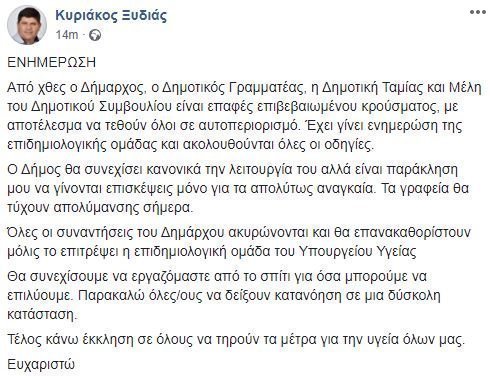Click the line starting Ο Δήμος θα συνεχίσει

[233, 169]
